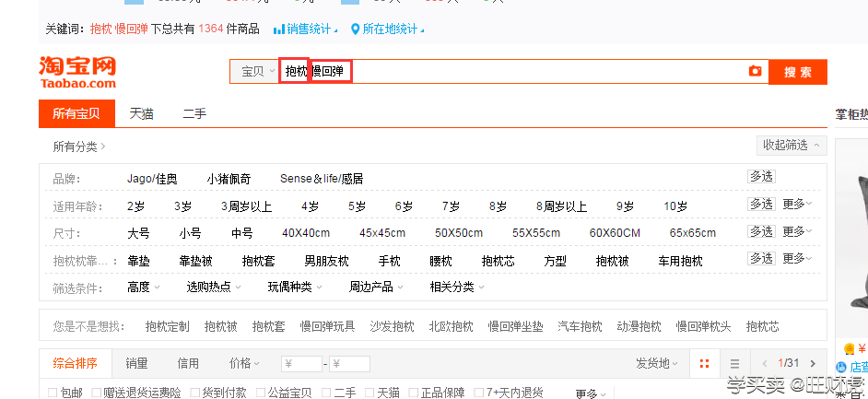868x399 pixels.
Task: Switch to grid view layout
Action: (704, 364)
